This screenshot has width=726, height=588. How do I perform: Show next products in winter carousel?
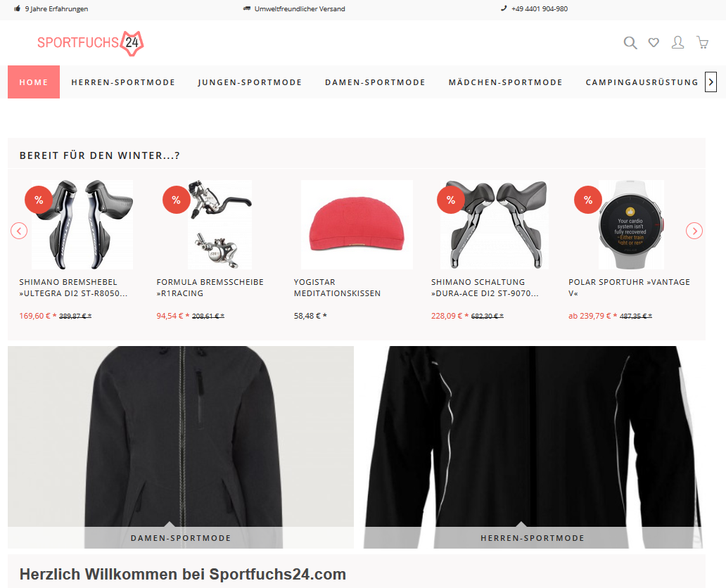pyautogui.click(x=694, y=231)
